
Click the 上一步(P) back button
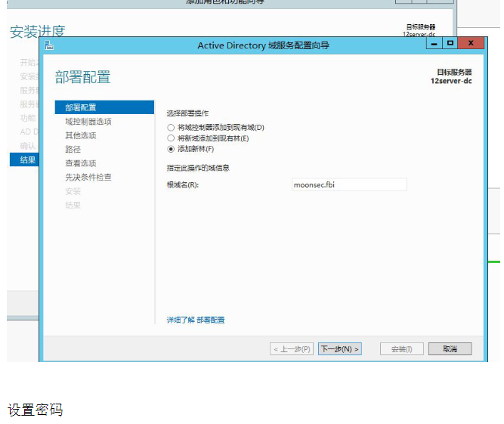[292, 349]
